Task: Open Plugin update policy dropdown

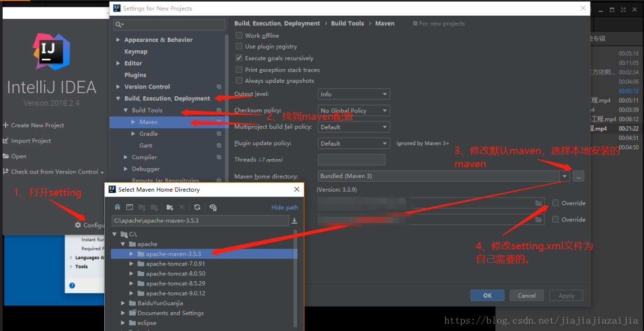Action: (354, 143)
